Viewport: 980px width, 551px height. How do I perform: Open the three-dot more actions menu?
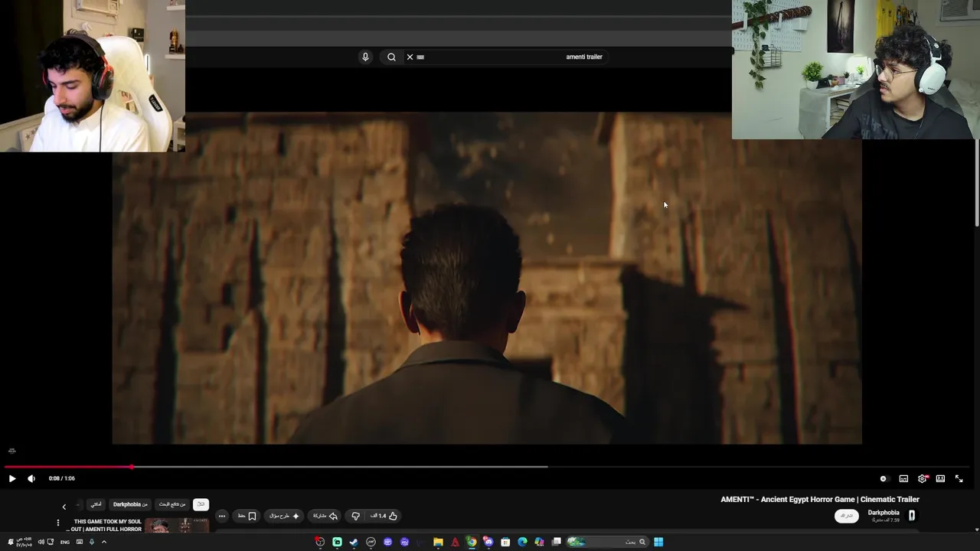(221, 516)
